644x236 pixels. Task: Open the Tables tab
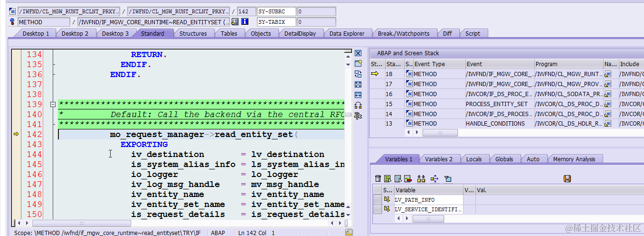click(x=229, y=33)
